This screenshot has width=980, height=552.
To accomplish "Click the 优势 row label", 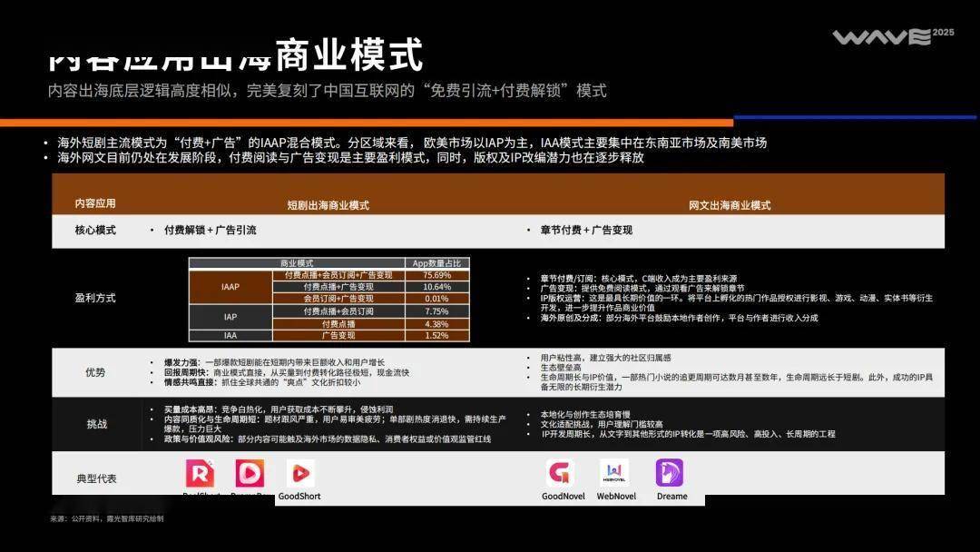I will point(95,372).
